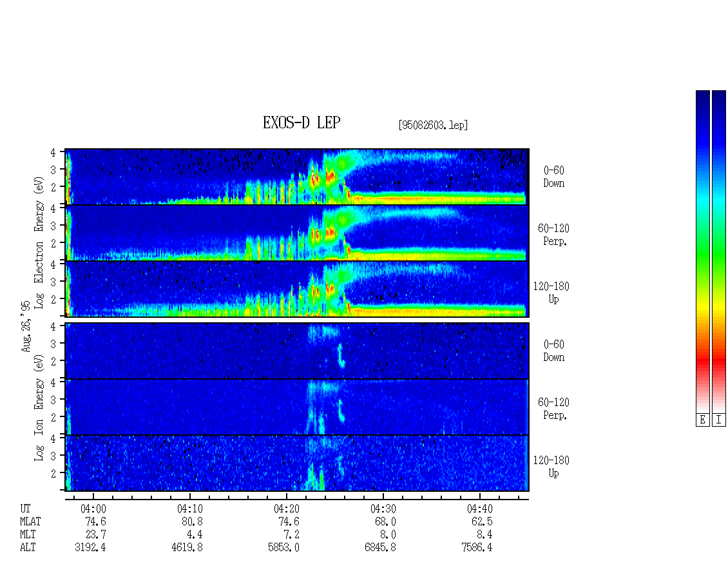728x564 pixels.
Task: Click MLAT value 80.8
Action: click(192, 521)
